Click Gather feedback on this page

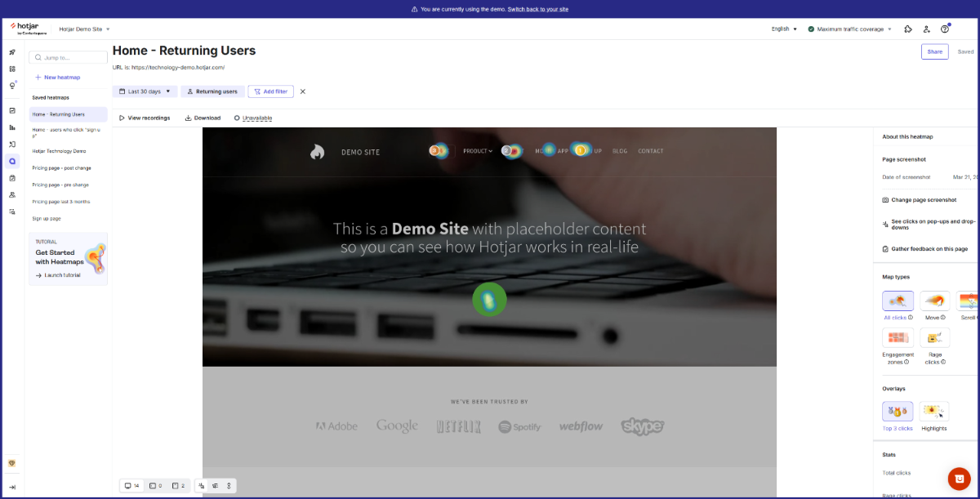coord(924,248)
